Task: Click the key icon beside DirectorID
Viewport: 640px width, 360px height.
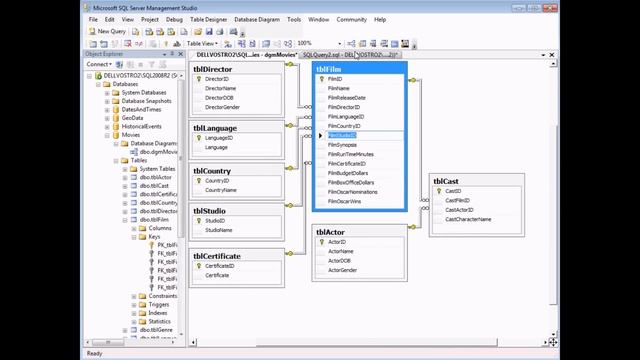Action: (199, 79)
